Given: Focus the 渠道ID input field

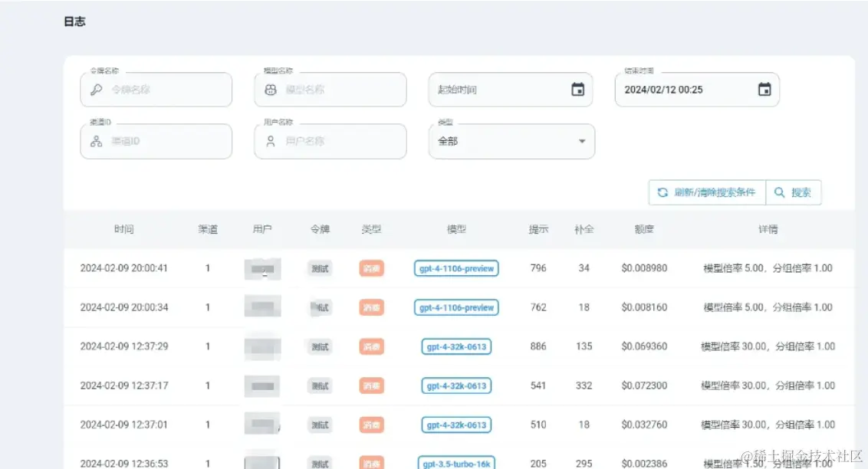Looking at the screenshot, I should [x=156, y=142].
